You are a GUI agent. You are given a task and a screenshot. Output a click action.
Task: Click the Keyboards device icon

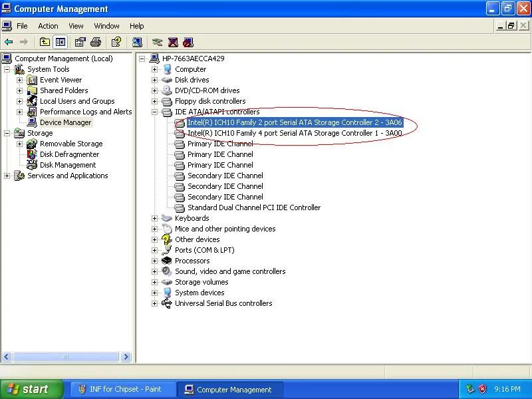pos(167,218)
